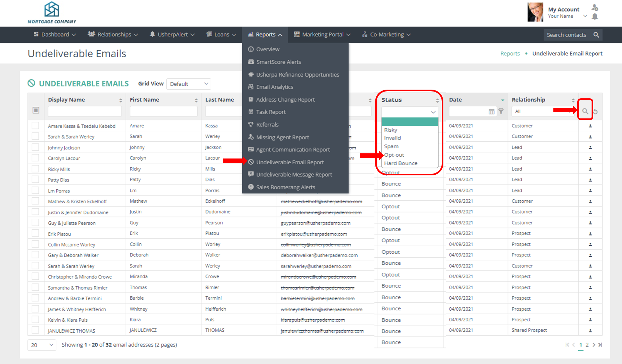Select the Patty Dias row checkbox
The height and width of the screenshot is (364, 622).
pos(36,180)
